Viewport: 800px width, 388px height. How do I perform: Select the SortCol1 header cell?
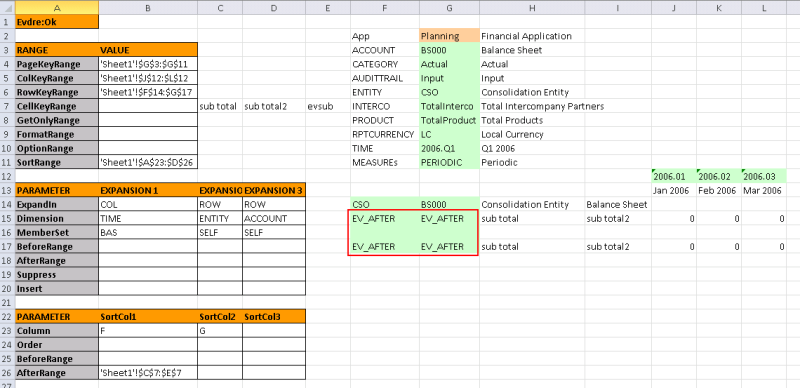pos(148,317)
